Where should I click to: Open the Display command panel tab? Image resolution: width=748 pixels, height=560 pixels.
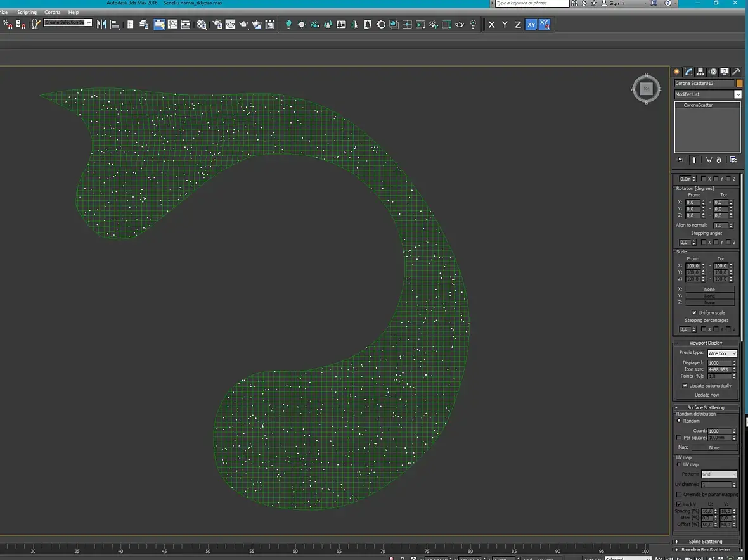coord(724,72)
